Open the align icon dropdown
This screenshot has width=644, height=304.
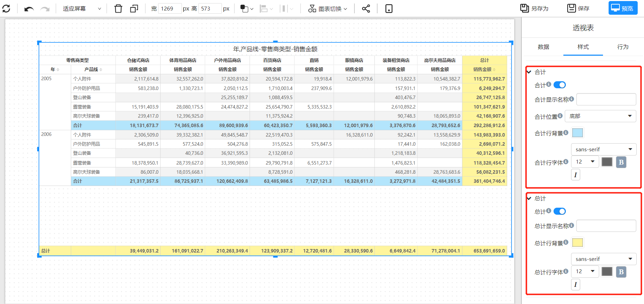(266, 9)
